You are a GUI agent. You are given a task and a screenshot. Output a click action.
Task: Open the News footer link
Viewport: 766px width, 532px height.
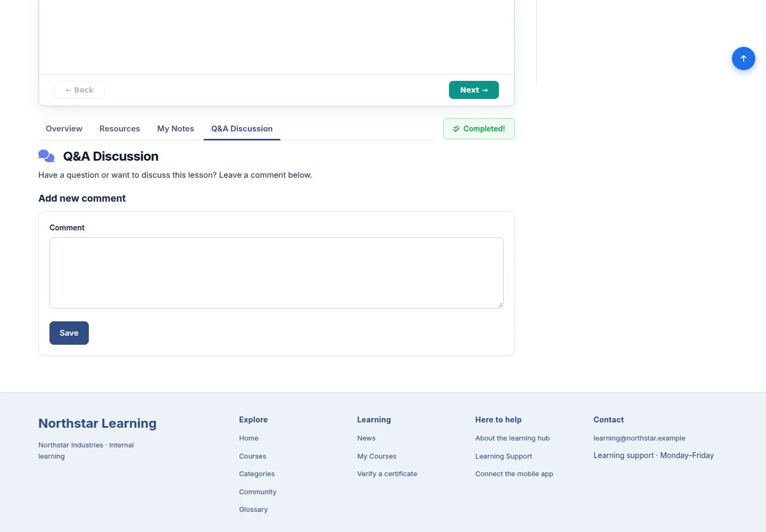coord(367,438)
